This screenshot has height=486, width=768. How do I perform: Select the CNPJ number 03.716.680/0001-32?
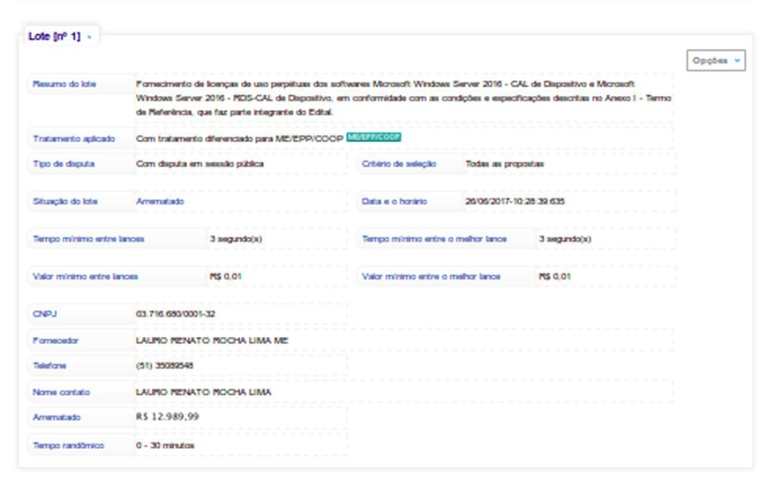click(x=176, y=314)
